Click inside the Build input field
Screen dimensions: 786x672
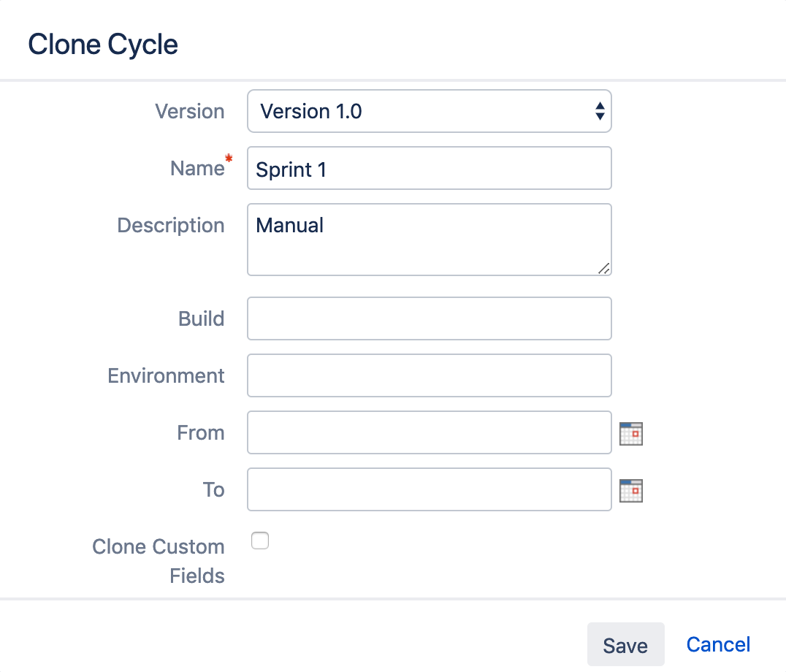[x=430, y=318]
